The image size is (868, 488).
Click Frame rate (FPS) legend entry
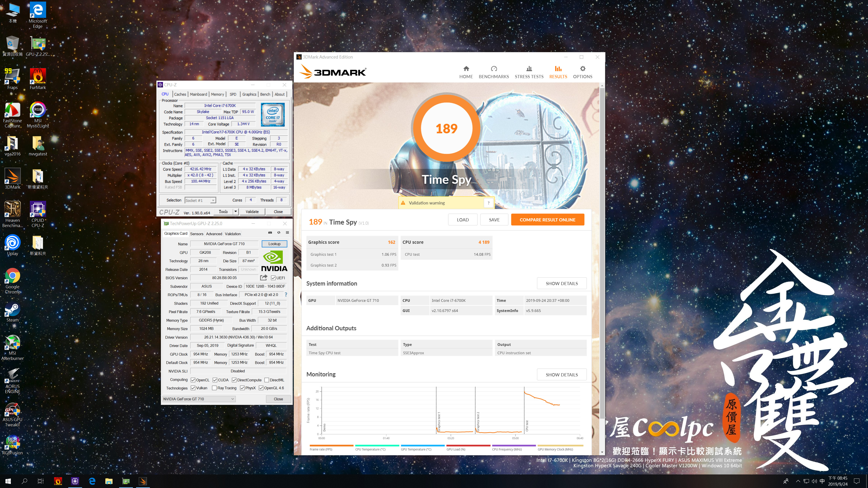coord(331,448)
